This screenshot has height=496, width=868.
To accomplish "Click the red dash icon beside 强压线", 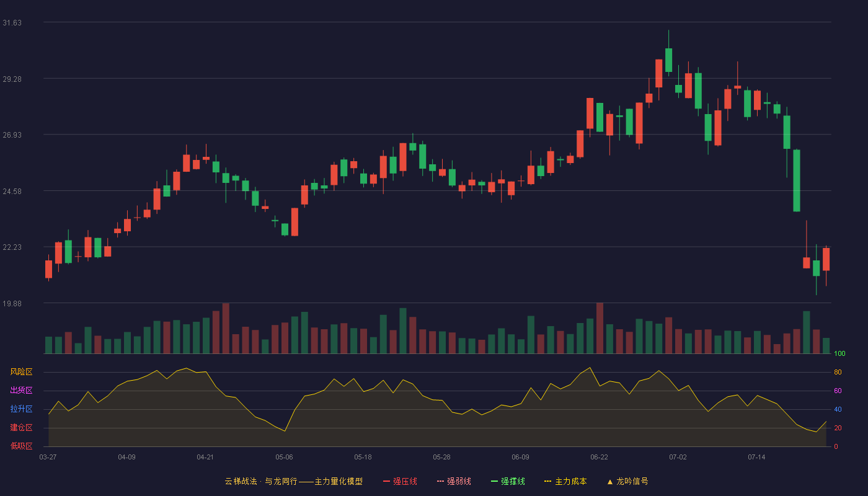I will pos(387,481).
